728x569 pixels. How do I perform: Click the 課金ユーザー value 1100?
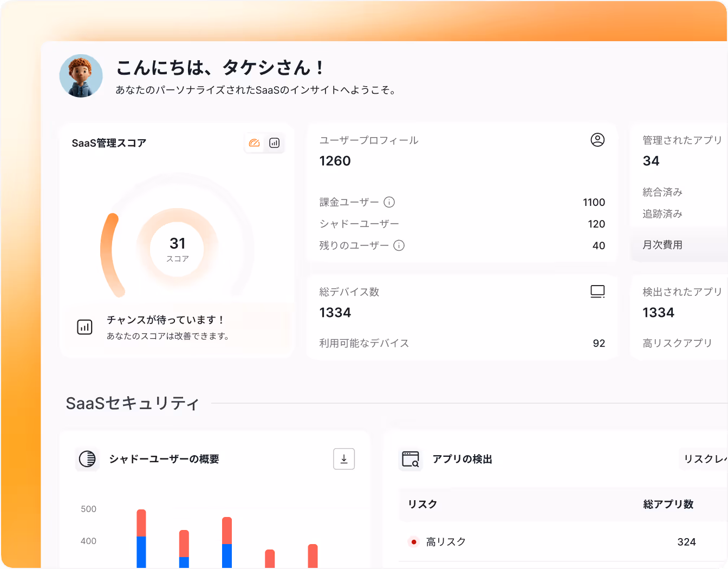click(x=594, y=202)
